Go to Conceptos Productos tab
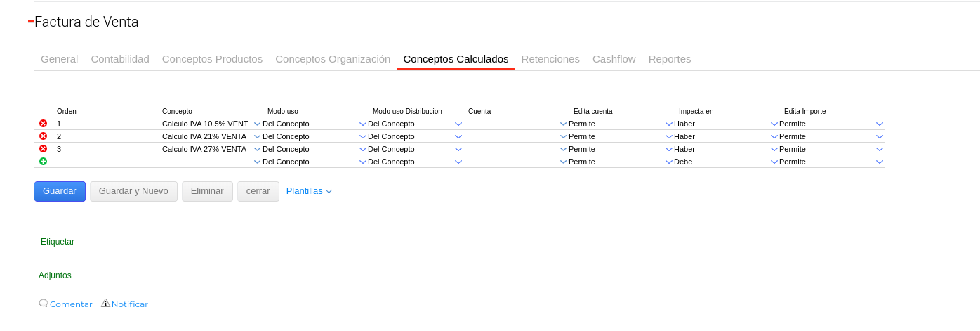The image size is (980, 331). (x=212, y=59)
